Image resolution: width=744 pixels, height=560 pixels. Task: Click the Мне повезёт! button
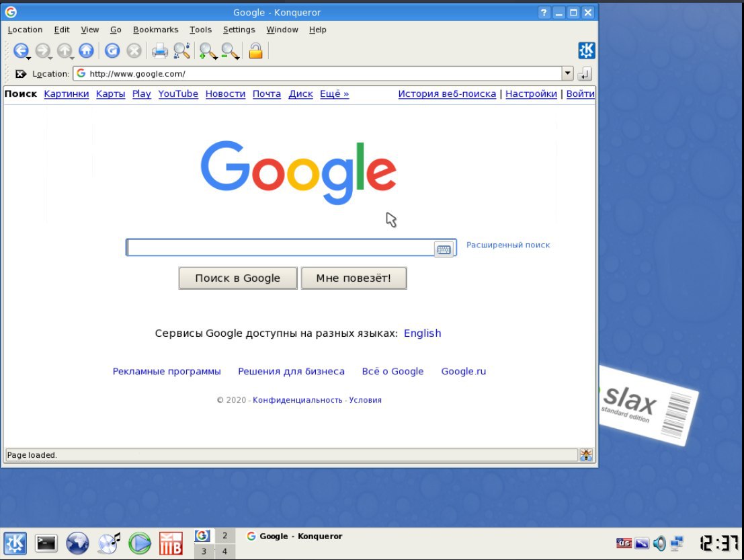354,278
